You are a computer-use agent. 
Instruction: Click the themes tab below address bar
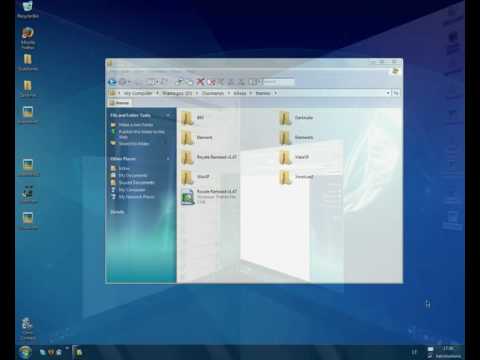click(119, 103)
